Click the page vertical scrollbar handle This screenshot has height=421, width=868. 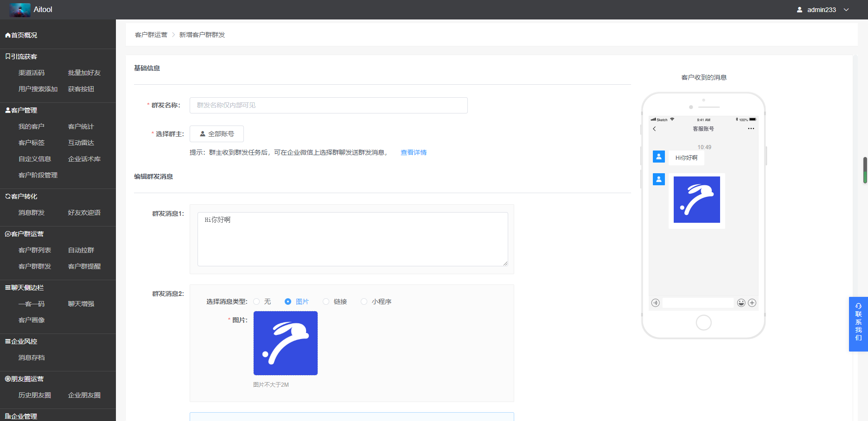click(865, 170)
